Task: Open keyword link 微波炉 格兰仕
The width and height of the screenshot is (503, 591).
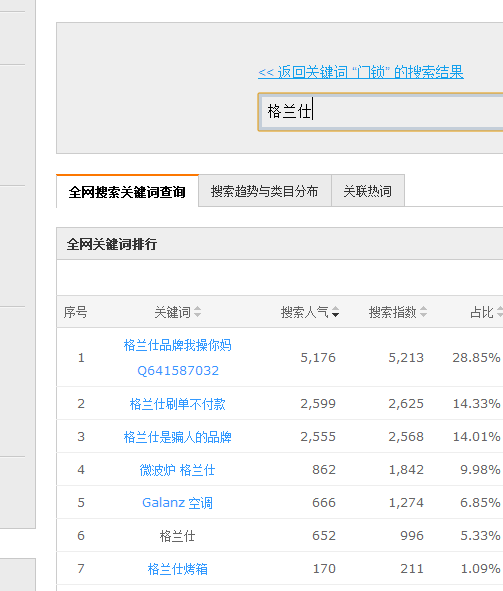Action: [x=177, y=470]
